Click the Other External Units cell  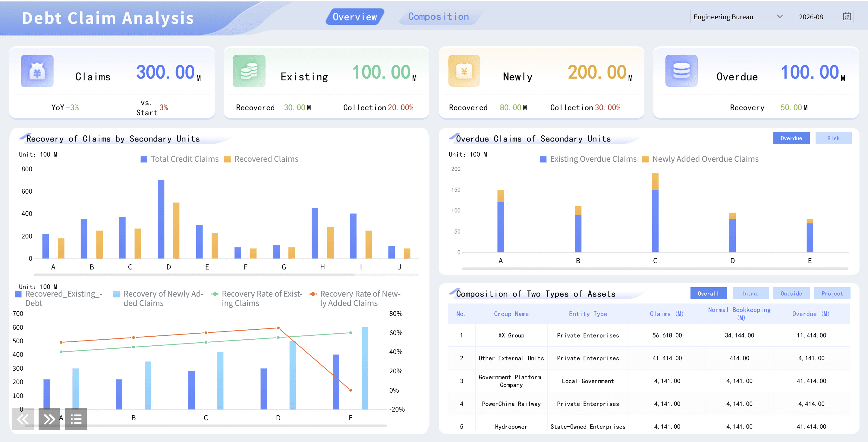click(511, 358)
